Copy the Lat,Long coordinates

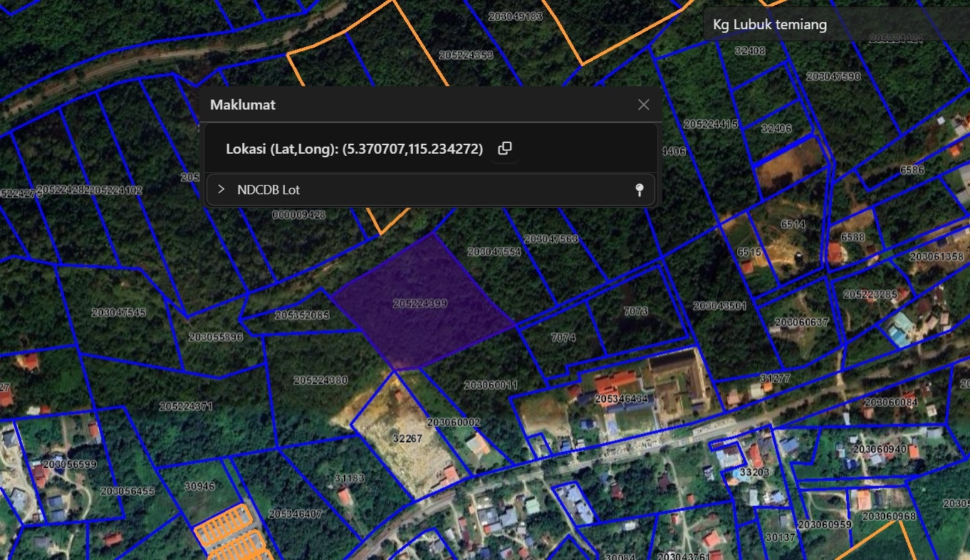pos(504,149)
